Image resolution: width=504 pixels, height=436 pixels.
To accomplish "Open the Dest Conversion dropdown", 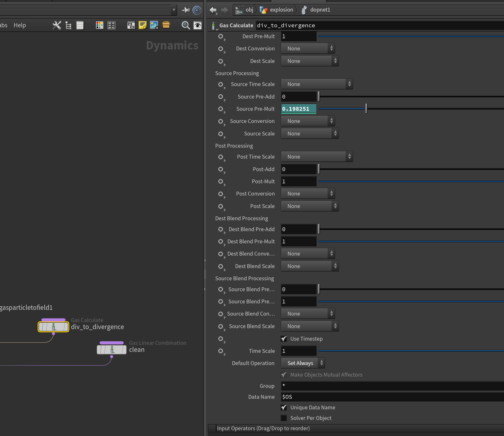I will 308,48.
